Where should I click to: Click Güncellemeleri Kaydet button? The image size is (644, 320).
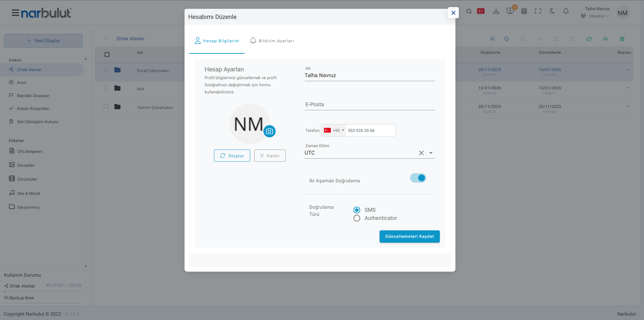[409, 236]
